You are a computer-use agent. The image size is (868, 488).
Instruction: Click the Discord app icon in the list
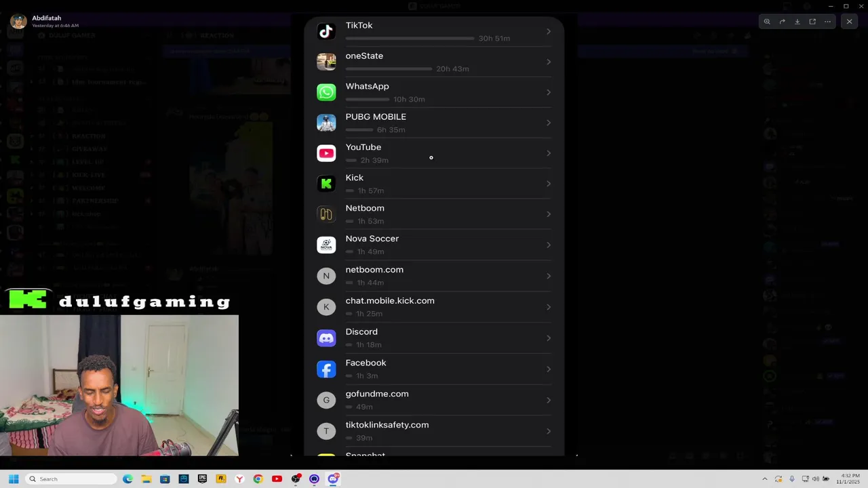(x=326, y=338)
